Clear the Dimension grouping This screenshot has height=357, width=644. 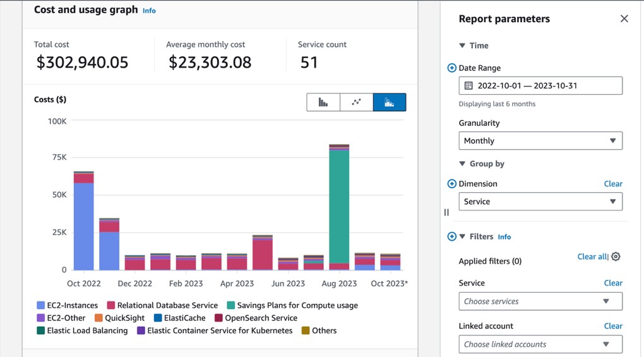click(612, 184)
